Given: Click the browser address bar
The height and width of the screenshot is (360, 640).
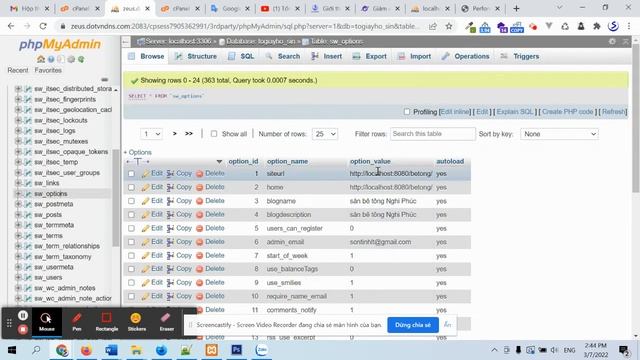Looking at the screenshot, I should (245, 26).
